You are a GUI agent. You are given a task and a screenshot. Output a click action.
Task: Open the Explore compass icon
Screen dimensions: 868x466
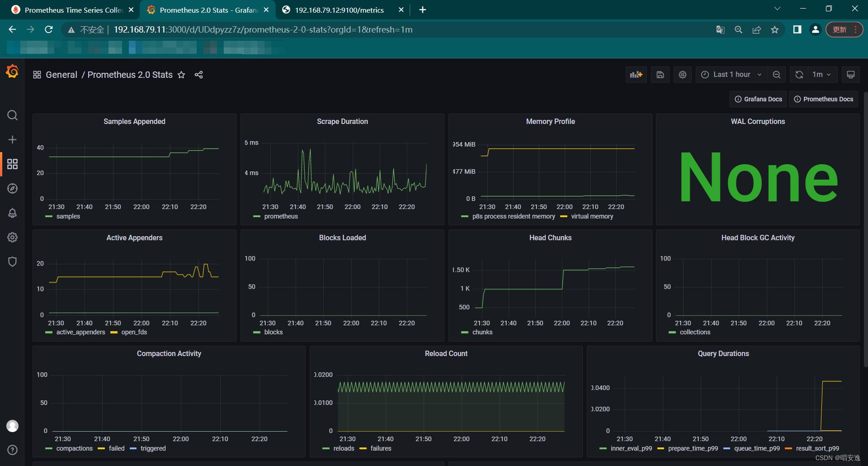[12, 189]
